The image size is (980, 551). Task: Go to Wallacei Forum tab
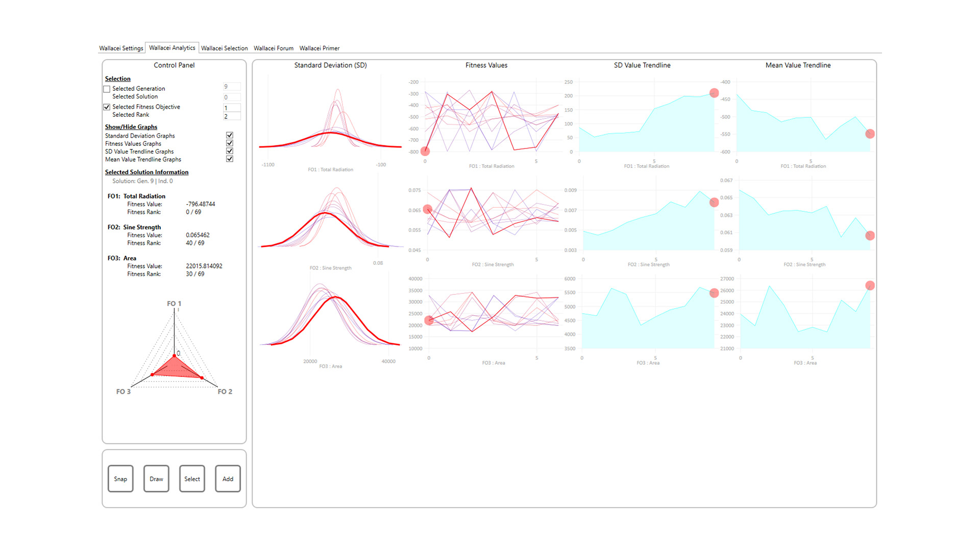pyautogui.click(x=273, y=48)
